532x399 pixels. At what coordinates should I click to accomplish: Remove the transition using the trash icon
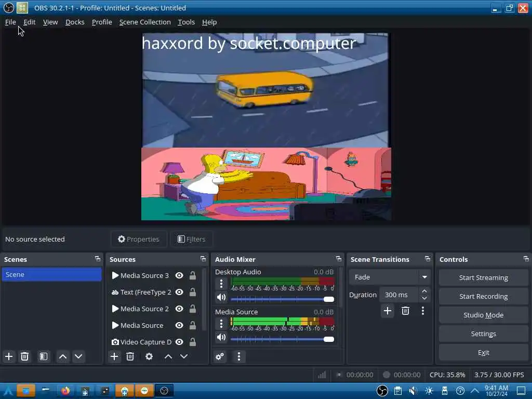coord(405,311)
